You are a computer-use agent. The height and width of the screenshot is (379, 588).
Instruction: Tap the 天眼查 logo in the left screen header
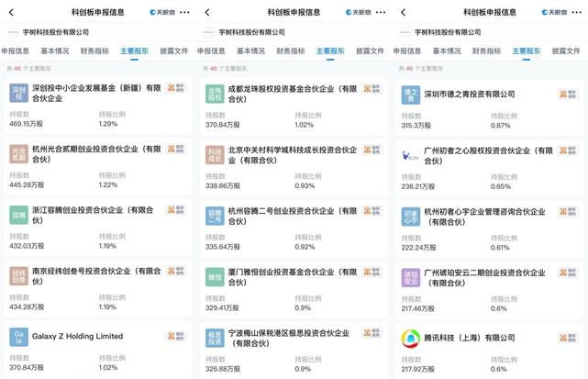pos(162,12)
